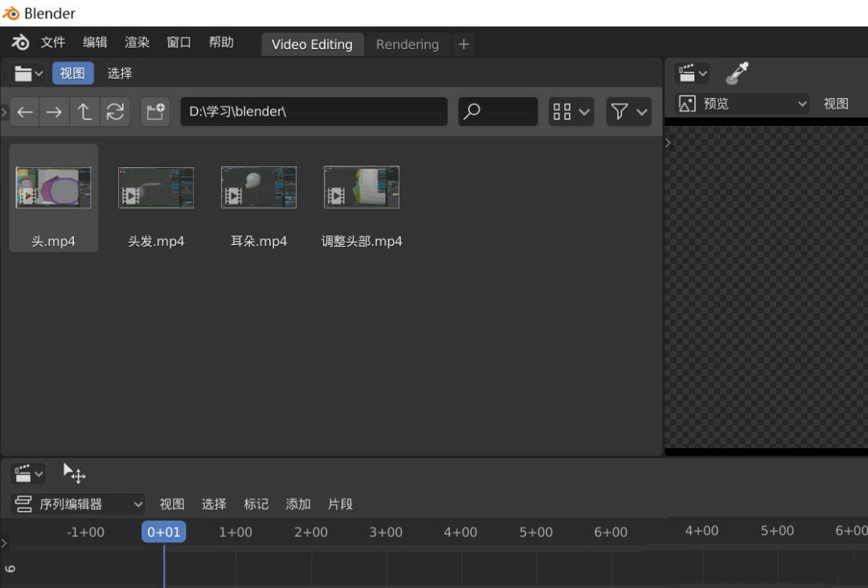
Task: Click the D:\学习\blender\ path field
Action: click(x=313, y=112)
